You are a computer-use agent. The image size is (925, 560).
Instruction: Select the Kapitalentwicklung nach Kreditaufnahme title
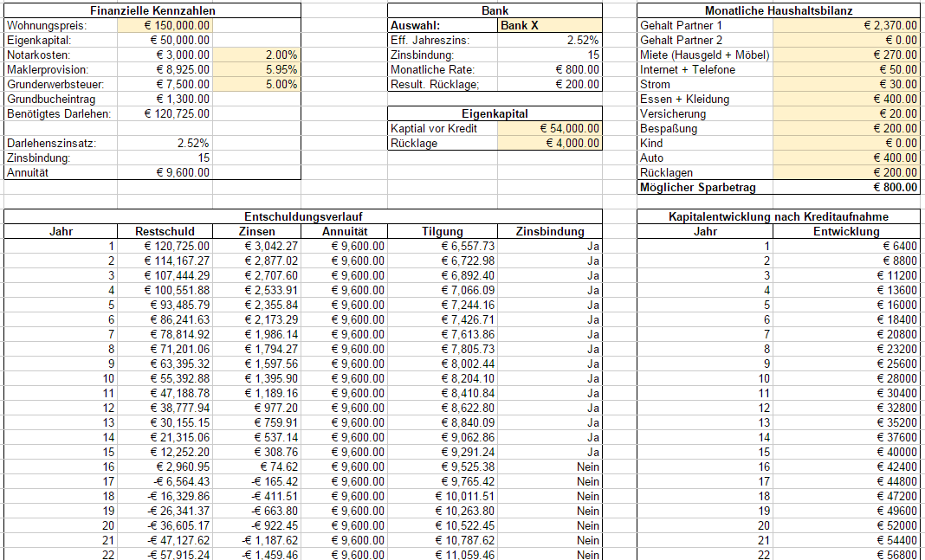pyautogui.click(x=778, y=216)
